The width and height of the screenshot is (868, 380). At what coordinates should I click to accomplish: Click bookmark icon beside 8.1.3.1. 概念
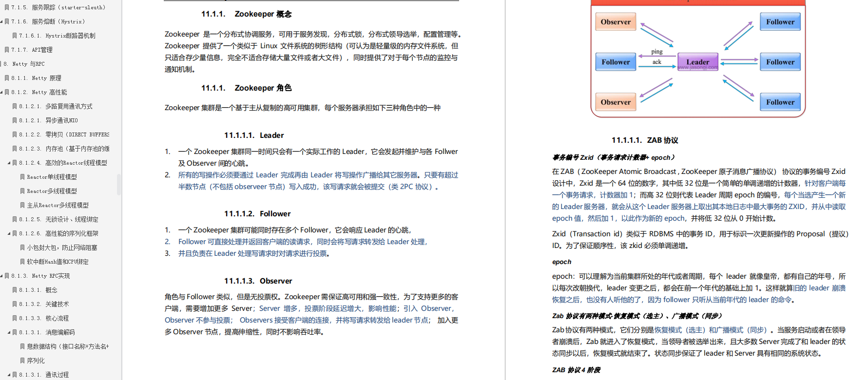[15, 290]
